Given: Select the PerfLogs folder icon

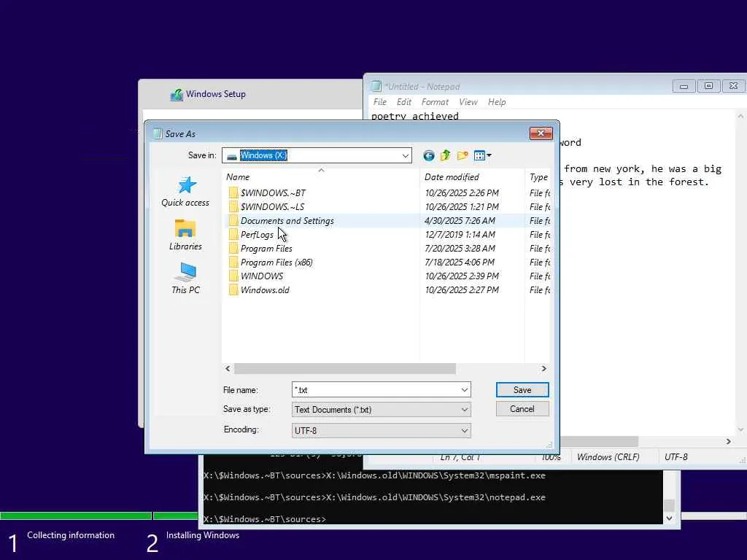Looking at the screenshot, I should 233,234.
